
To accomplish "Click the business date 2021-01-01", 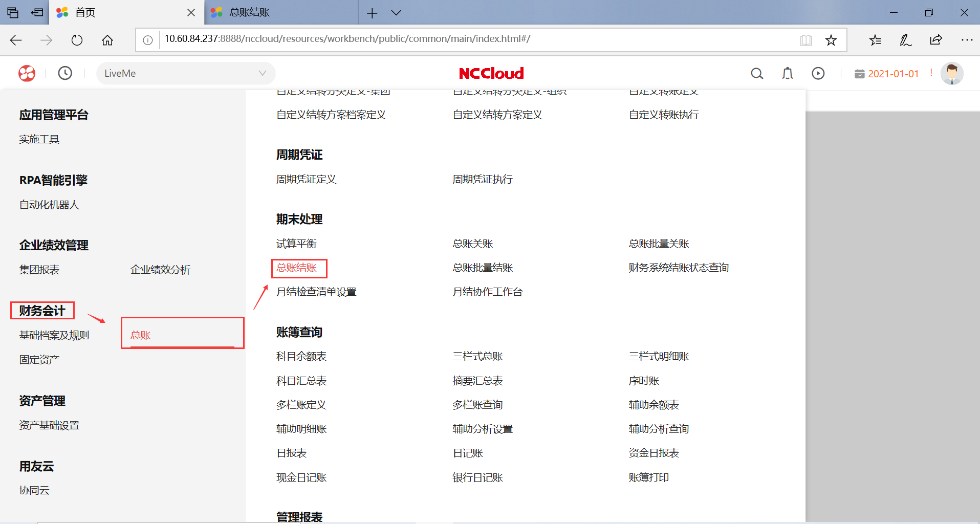I will point(893,74).
